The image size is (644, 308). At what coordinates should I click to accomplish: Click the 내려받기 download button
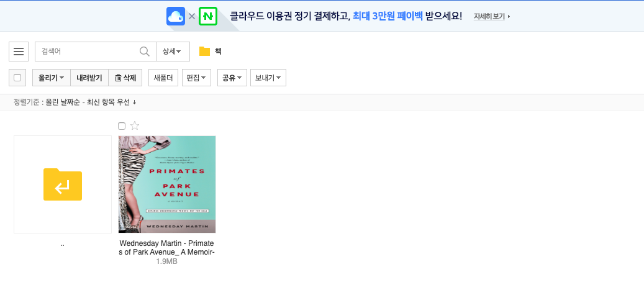[89, 78]
